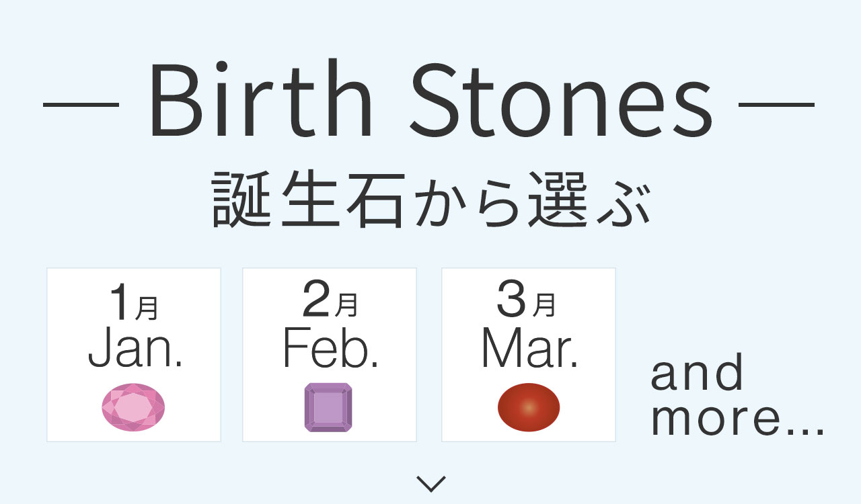The height and width of the screenshot is (504, 861).
Task: Choose the "Feb." month label
Action: pos(330,348)
